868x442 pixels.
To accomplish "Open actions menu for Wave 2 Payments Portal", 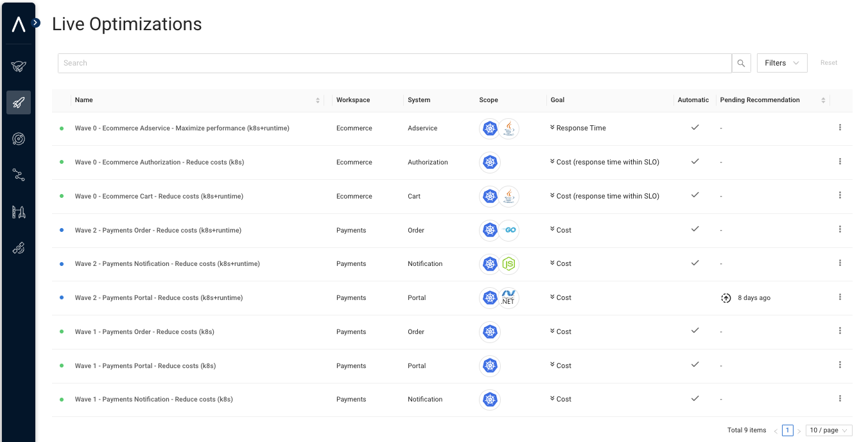I will click(x=840, y=297).
